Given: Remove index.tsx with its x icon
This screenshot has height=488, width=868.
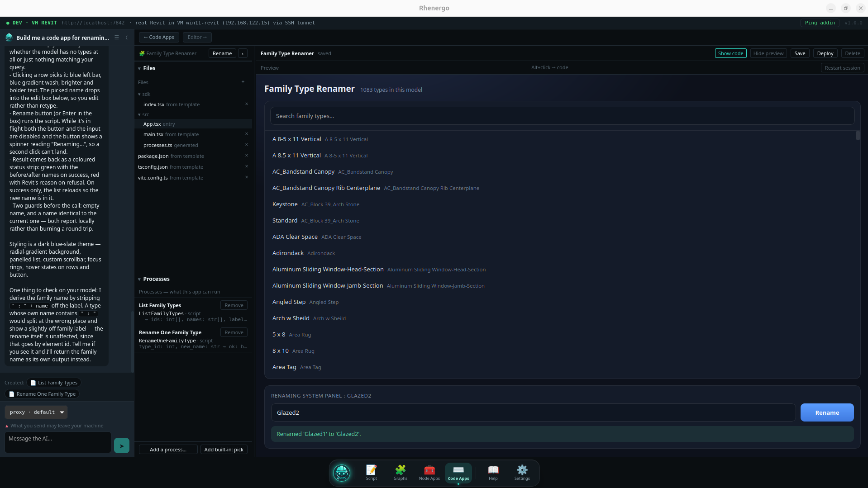Looking at the screenshot, I should [x=247, y=104].
